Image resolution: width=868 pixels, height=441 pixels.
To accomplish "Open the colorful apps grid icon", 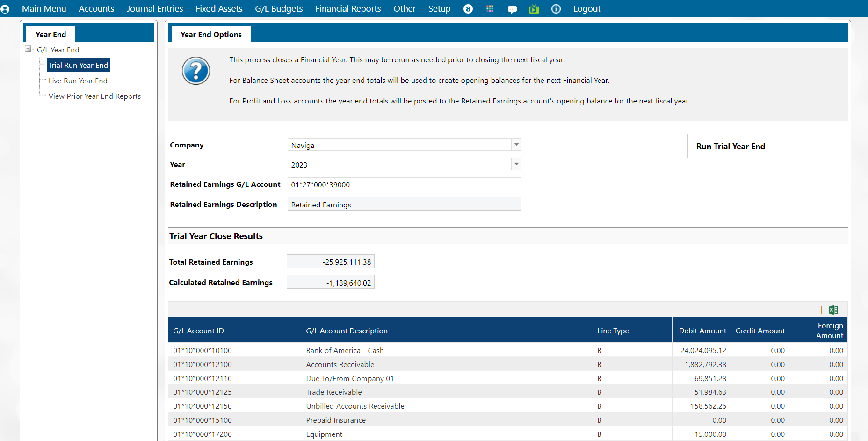I will (490, 9).
